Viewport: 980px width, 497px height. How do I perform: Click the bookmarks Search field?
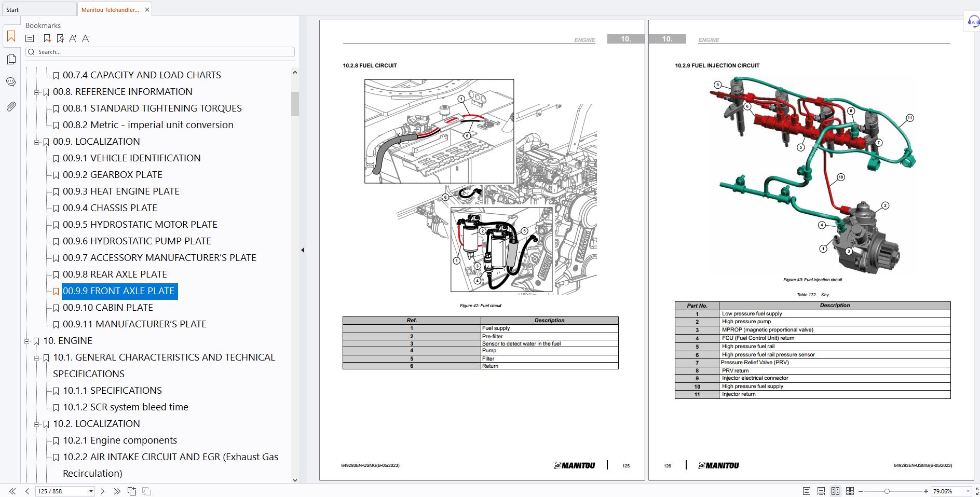click(160, 52)
